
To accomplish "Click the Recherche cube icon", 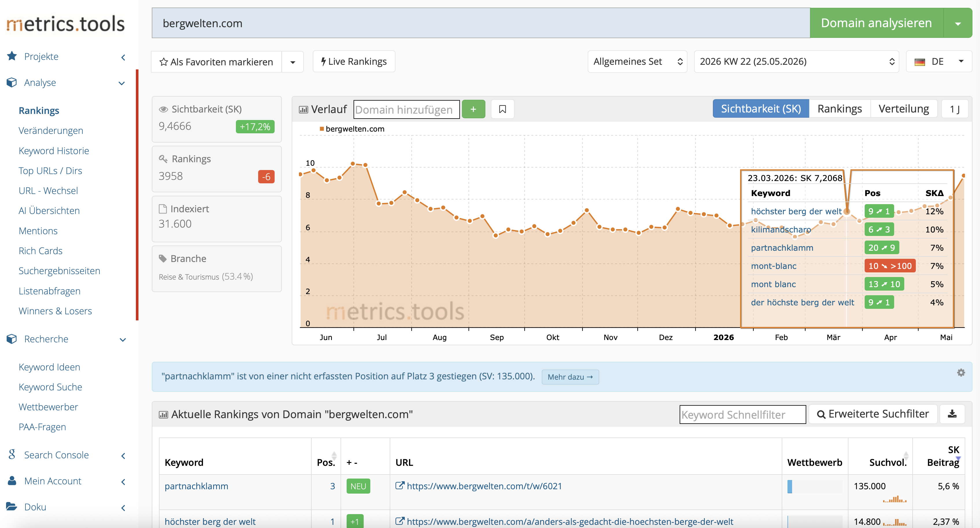I will tap(12, 339).
